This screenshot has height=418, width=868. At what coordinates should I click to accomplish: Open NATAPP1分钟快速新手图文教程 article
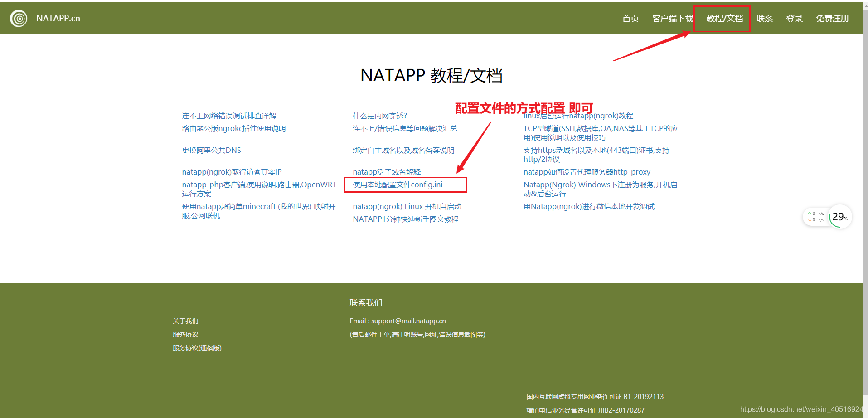tap(406, 219)
